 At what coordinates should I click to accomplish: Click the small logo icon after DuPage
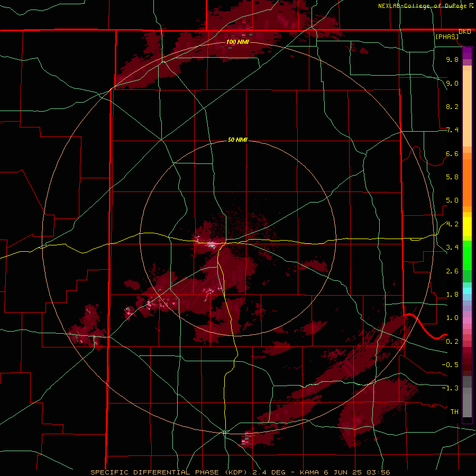click(471, 6)
